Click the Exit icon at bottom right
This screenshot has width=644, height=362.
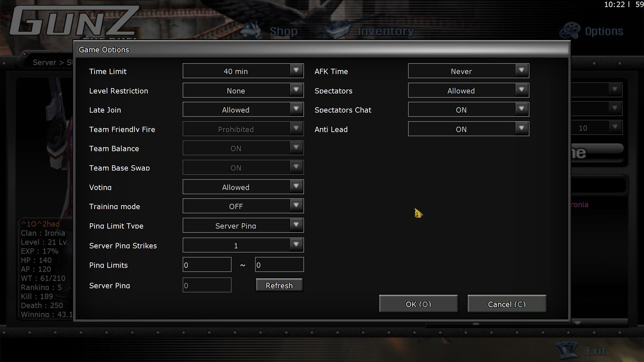click(x=566, y=349)
